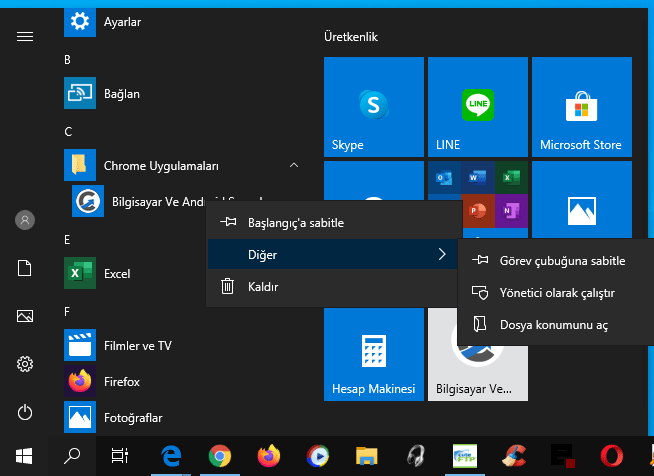654x476 pixels.
Task: Open the Excel icon in Office tile group
Action: pos(511,178)
